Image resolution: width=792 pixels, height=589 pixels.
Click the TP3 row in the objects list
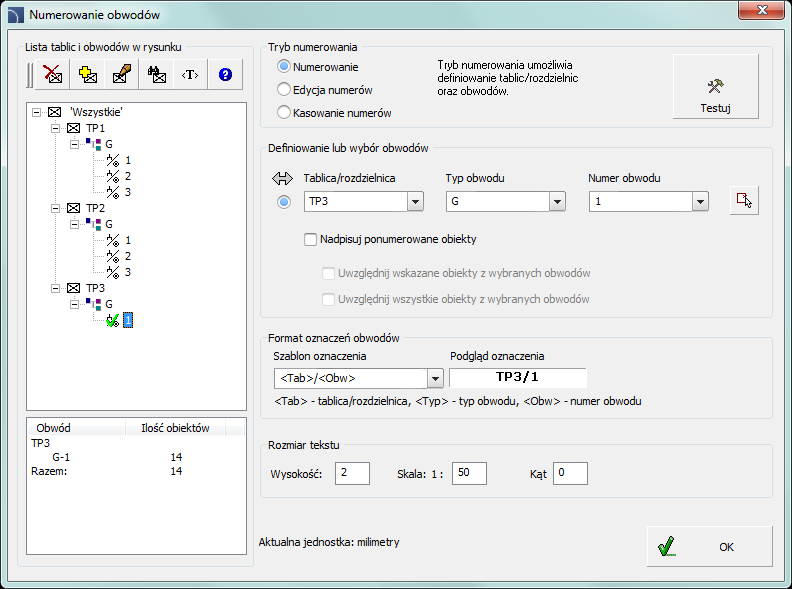pyautogui.click(x=136, y=443)
